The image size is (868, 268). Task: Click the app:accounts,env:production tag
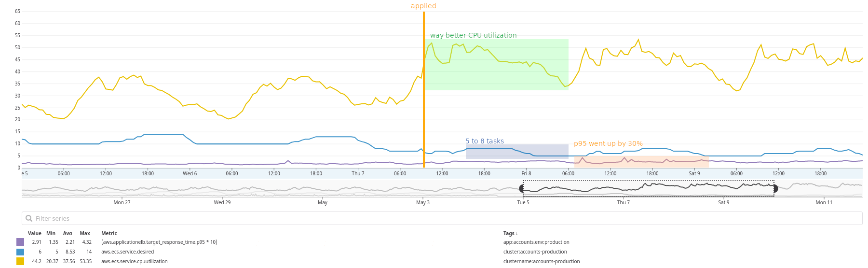536,242
